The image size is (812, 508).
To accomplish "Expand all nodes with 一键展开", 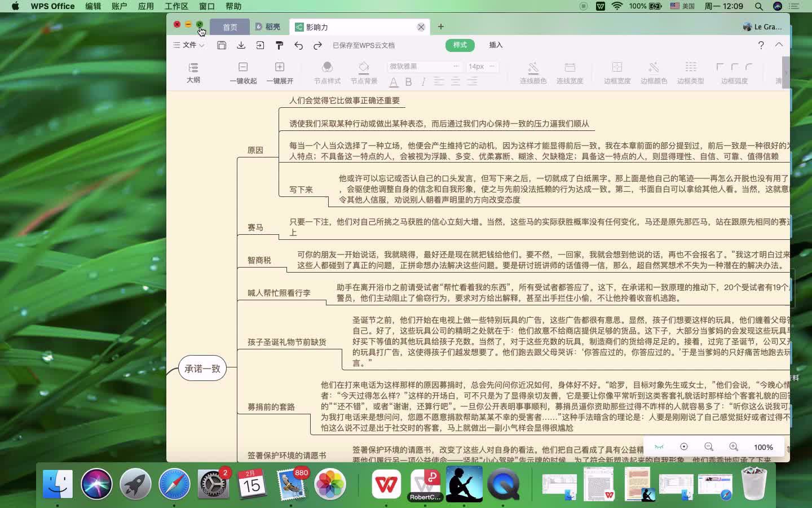I will click(x=280, y=73).
